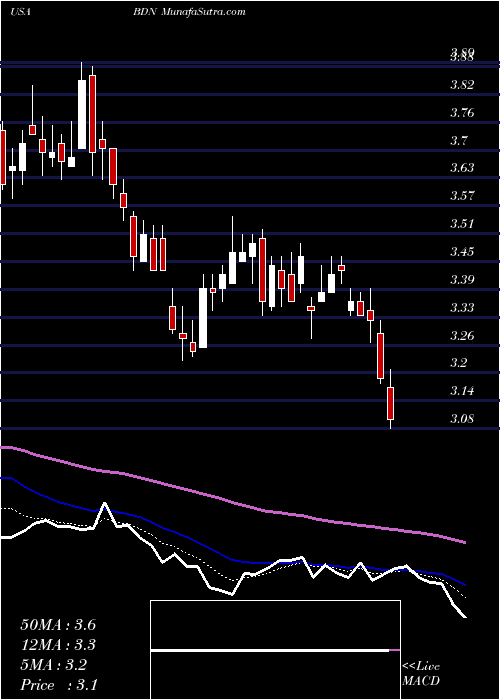
Task: Click the 3.7 price axis label
Action: click(458, 141)
